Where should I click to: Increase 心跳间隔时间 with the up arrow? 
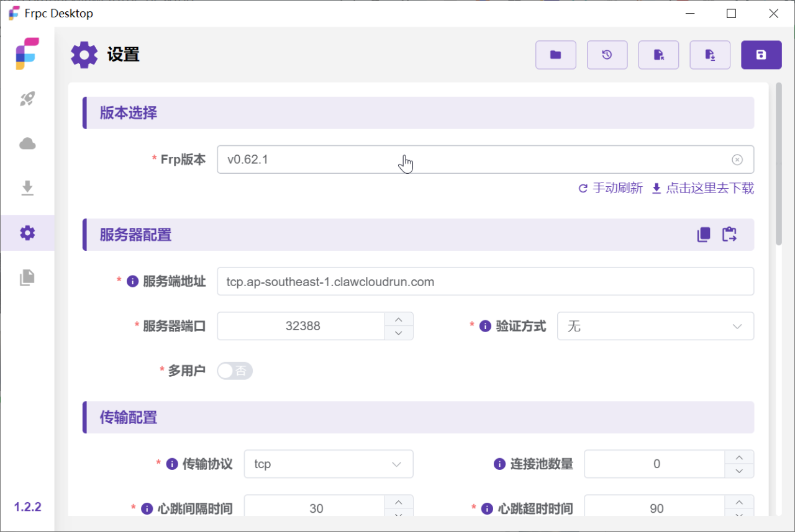[399, 502]
